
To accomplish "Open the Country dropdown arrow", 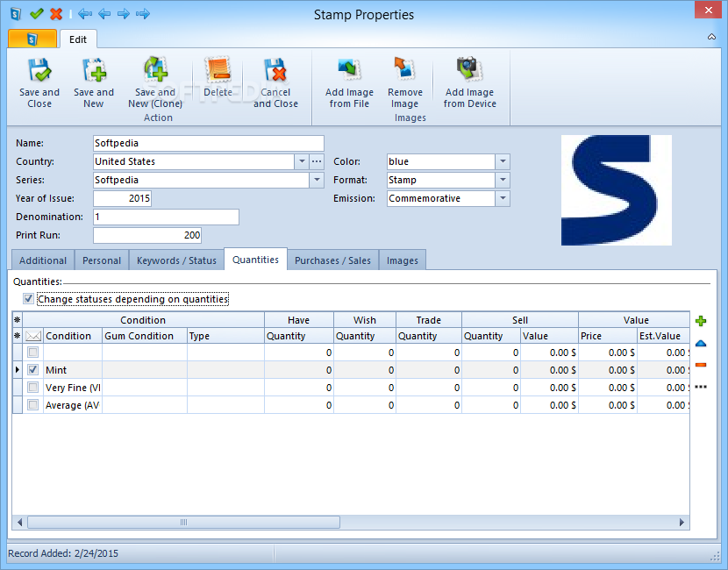I will pos(302,161).
